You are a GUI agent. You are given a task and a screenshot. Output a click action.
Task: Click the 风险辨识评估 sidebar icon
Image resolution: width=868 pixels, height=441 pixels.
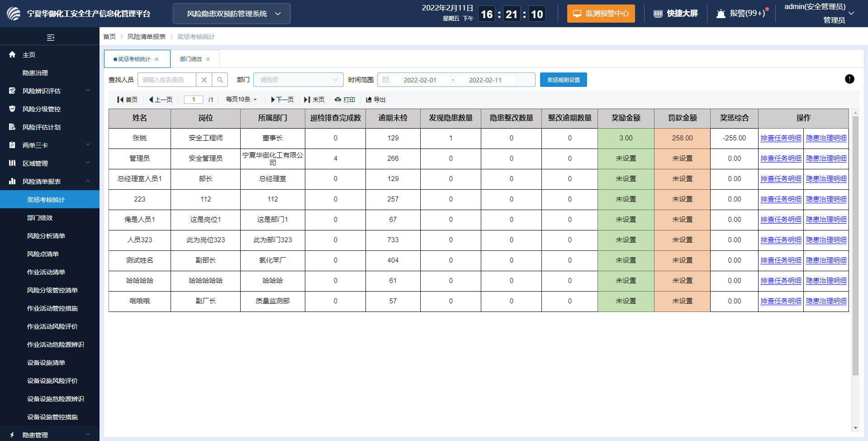coord(12,91)
